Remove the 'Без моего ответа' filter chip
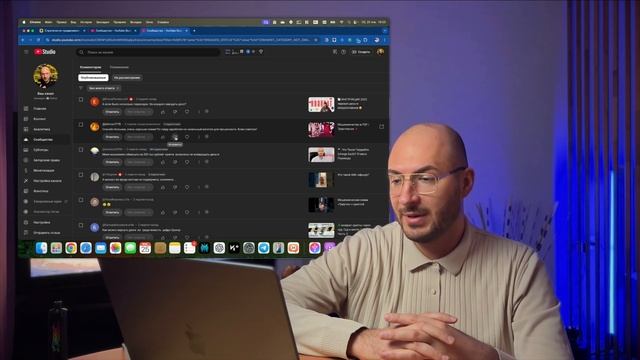This screenshot has width=640, height=360. pos(118,88)
